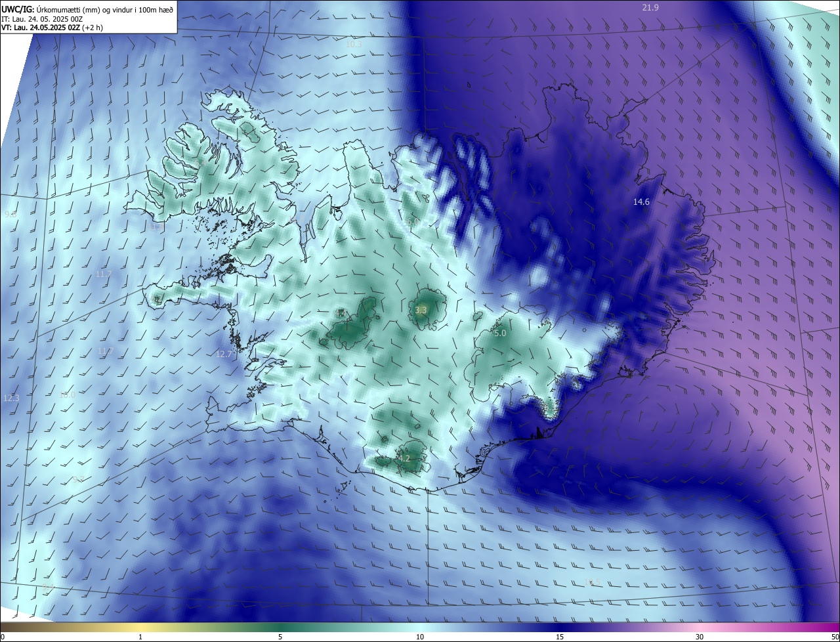Click the 9.7 value label on the map

click(78, 479)
